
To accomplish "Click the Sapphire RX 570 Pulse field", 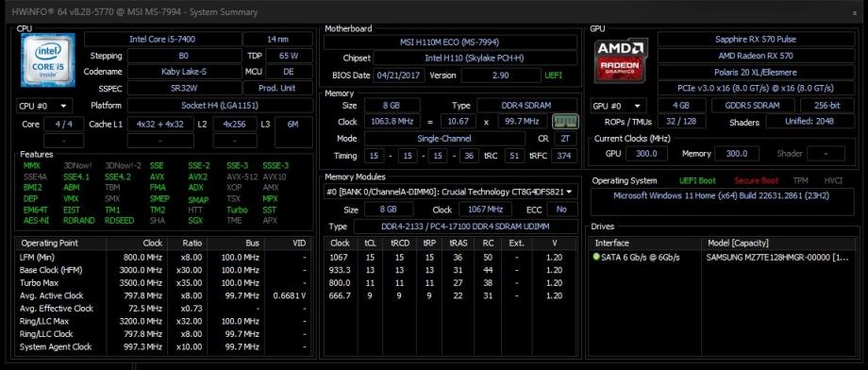I will click(756, 40).
